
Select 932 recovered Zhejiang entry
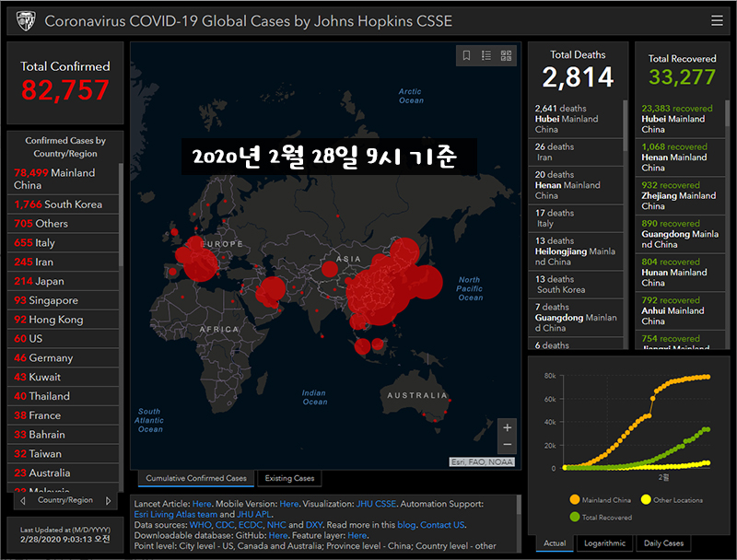pyautogui.click(x=680, y=195)
